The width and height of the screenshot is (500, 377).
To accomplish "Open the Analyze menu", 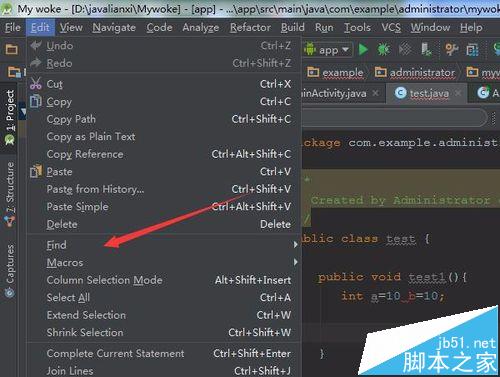I will 201,27.
